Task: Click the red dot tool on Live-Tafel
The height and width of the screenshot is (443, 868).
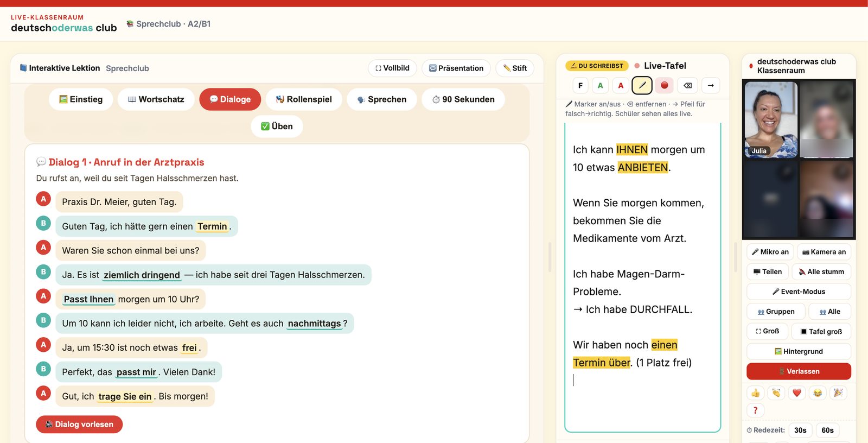Action: pos(665,85)
